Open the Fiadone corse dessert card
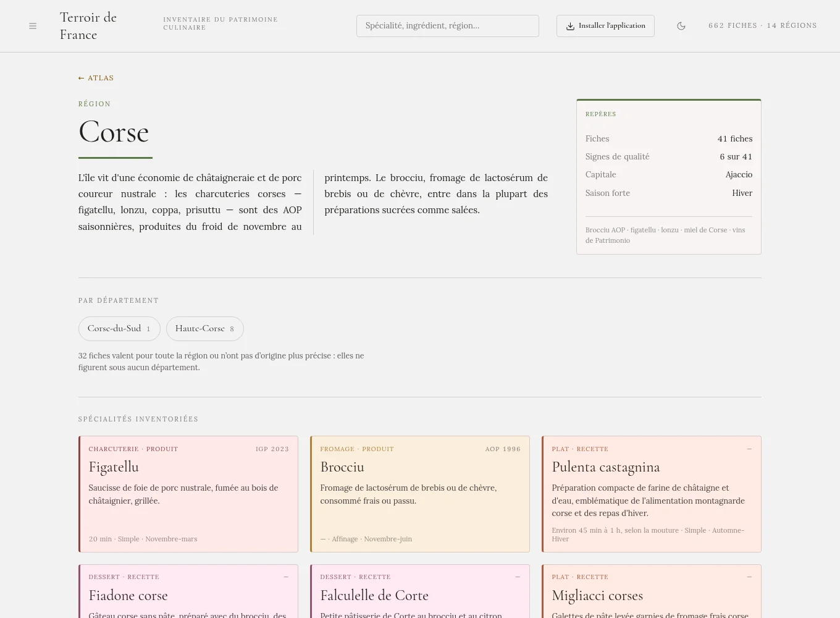This screenshot has width=840, height=618. pyautogui.click(x=188, y=591)
